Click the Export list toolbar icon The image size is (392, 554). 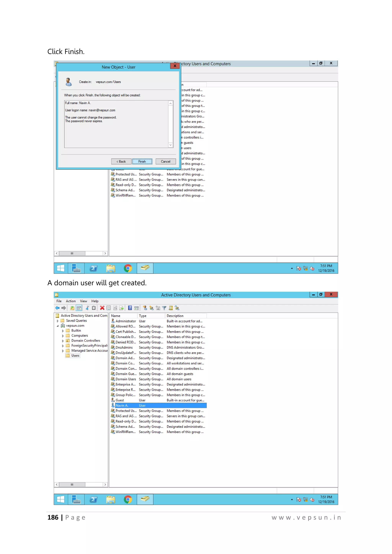122,308
